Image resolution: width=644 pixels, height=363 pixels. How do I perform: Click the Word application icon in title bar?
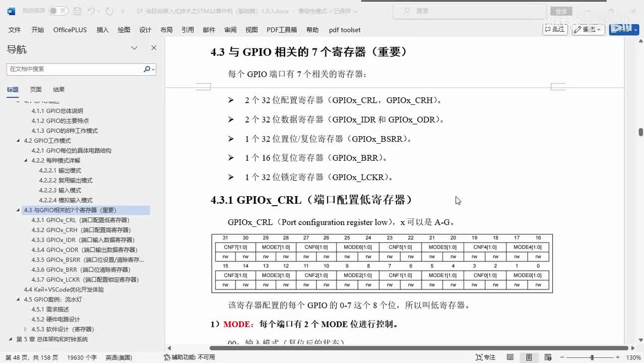(x=11, y=11)
